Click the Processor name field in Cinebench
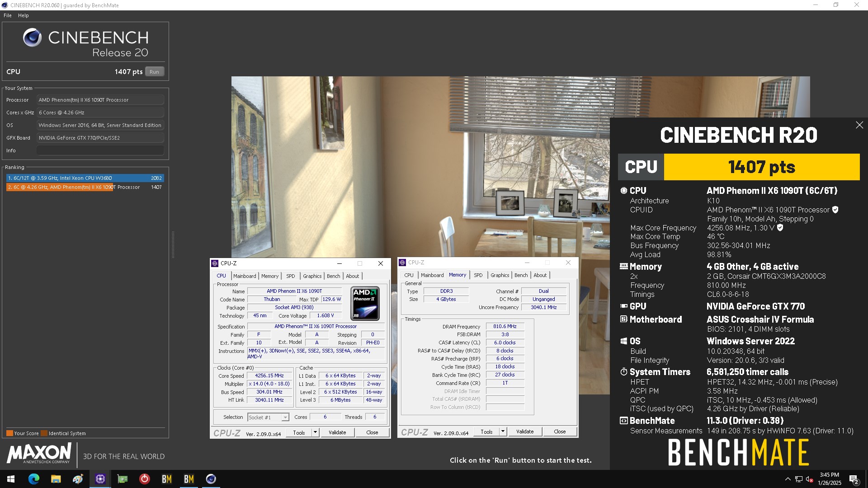This screenshot has width=868, height=488. pyautogui.click(x=100, y=100)
